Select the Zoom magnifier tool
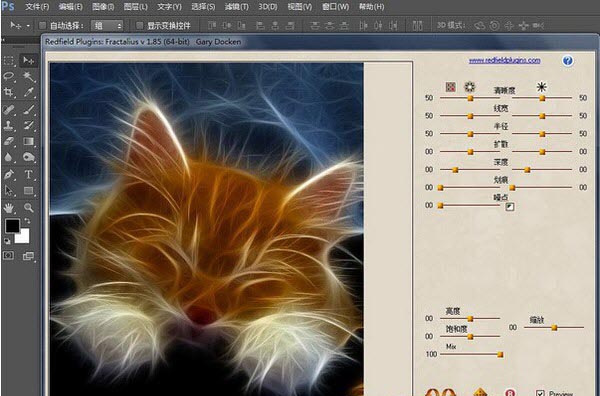The image size is (600, 396). click(28, 208)
